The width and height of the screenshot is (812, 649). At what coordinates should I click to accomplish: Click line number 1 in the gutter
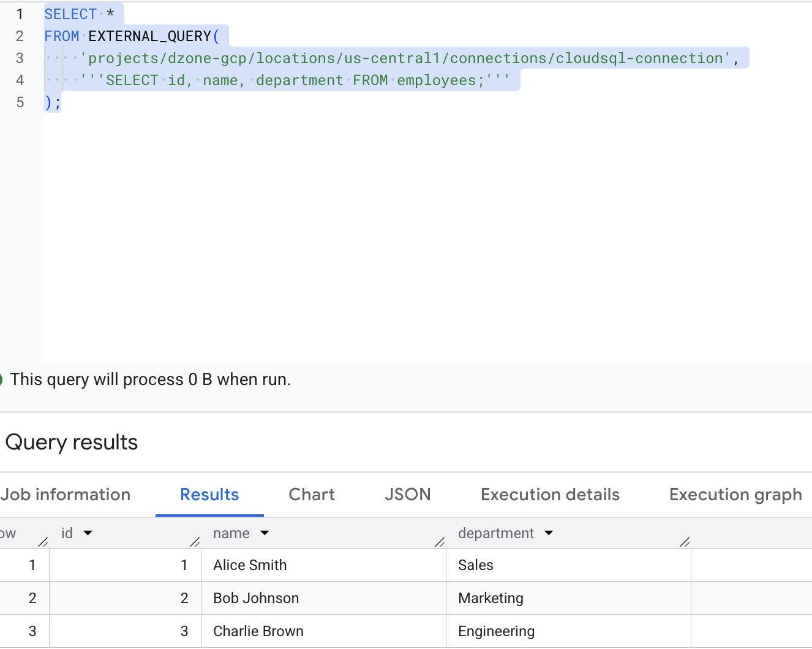20,14
